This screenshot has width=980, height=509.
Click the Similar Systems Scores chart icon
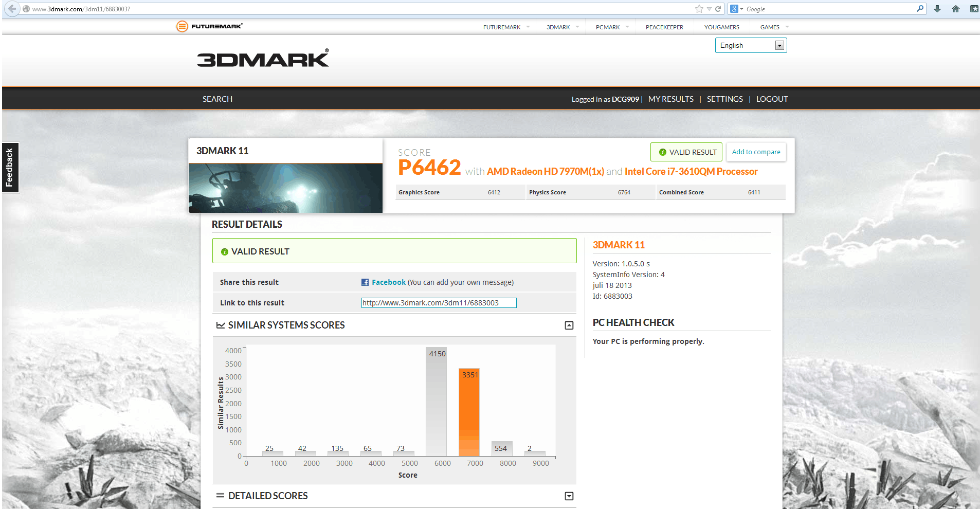coord(221,325)
